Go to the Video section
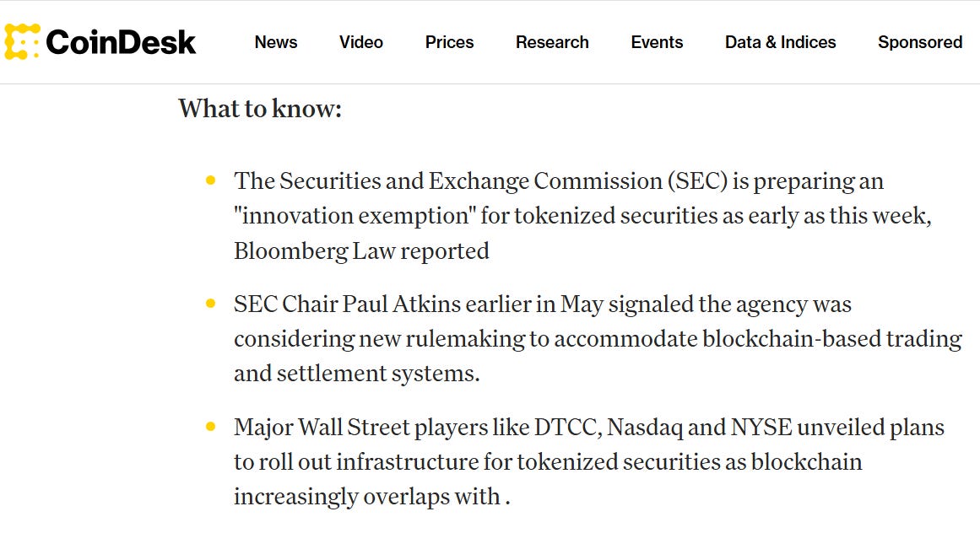 tap(360, 42)
